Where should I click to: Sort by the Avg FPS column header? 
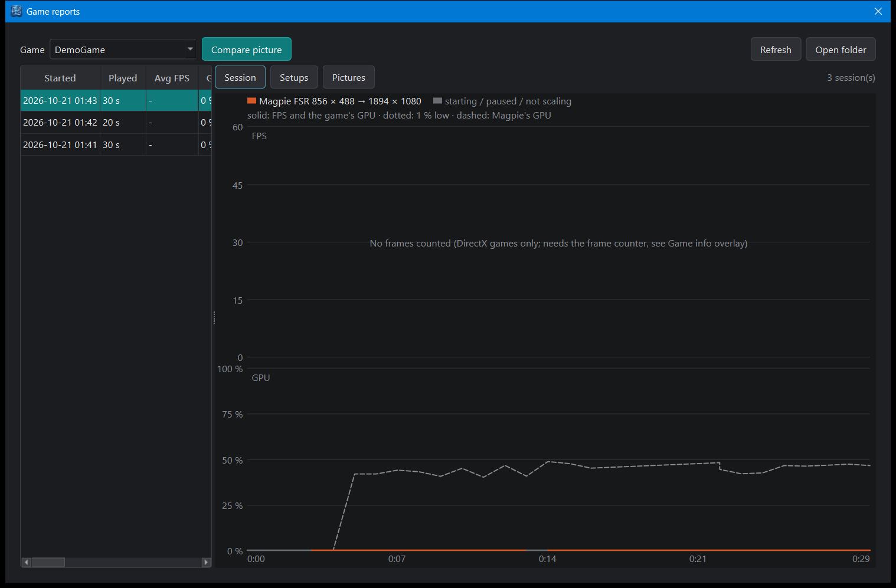point(172,78)
